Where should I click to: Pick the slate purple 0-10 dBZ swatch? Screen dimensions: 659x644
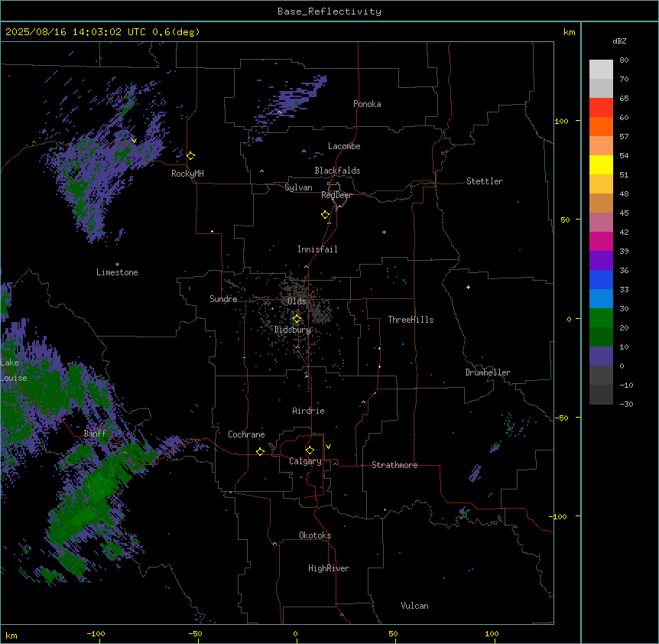(601, 356)
